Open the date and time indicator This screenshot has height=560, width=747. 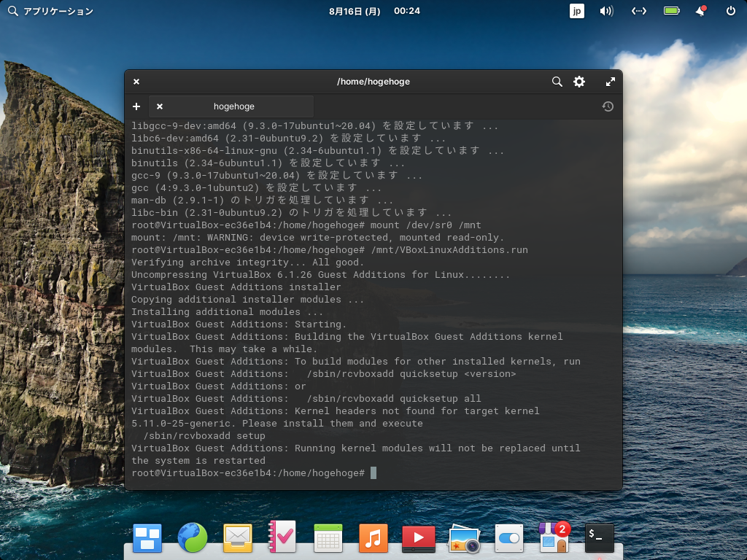coord(374,11)
